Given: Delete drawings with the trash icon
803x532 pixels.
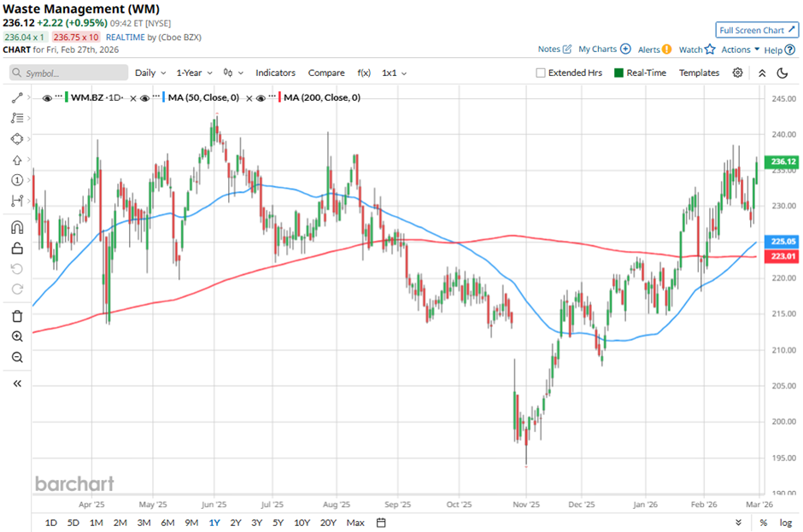Looking at the screenshot, I should [x=16, y=316].
